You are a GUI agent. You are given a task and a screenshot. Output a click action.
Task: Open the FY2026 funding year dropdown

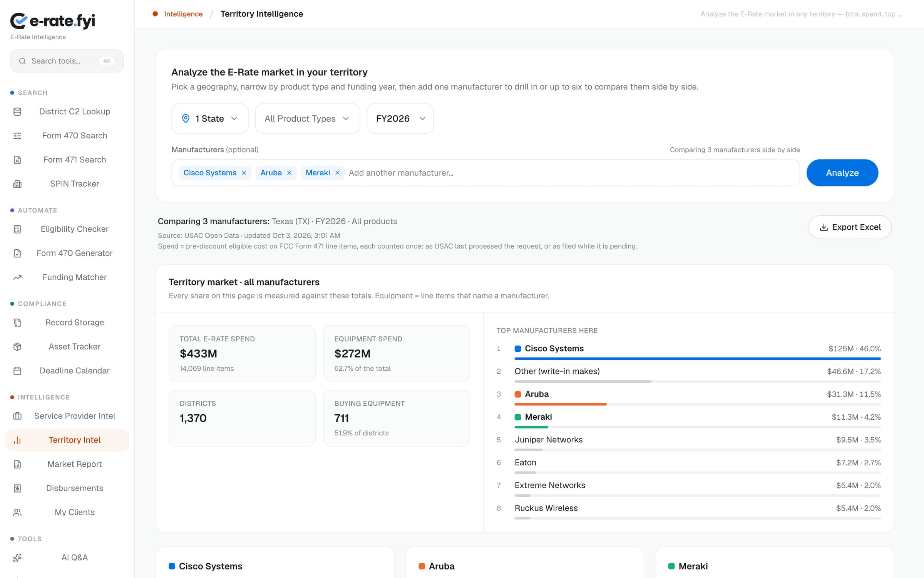tap(400, 119)
